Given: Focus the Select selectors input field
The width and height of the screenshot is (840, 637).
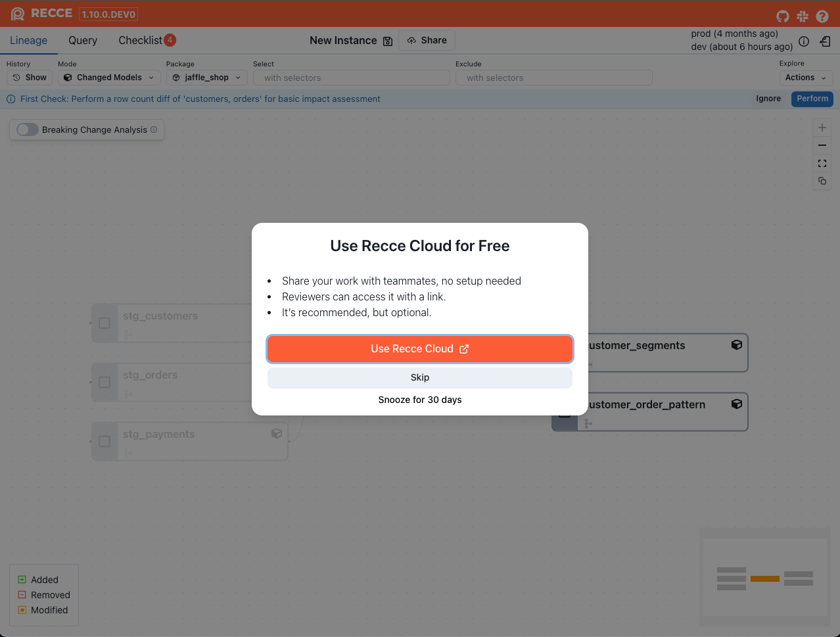Looking at the screenshot, I should coord(352,78).
